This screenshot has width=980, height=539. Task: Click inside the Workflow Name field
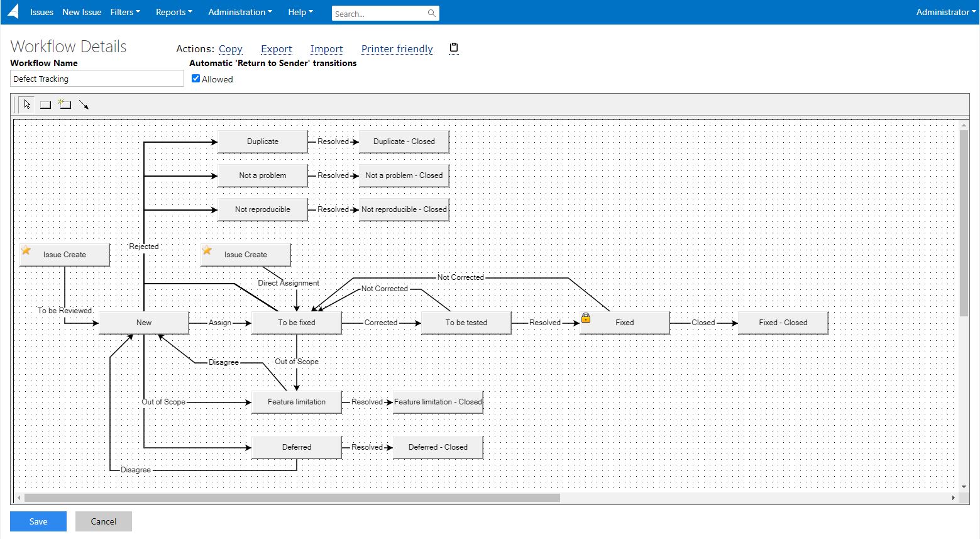[97, 78]
